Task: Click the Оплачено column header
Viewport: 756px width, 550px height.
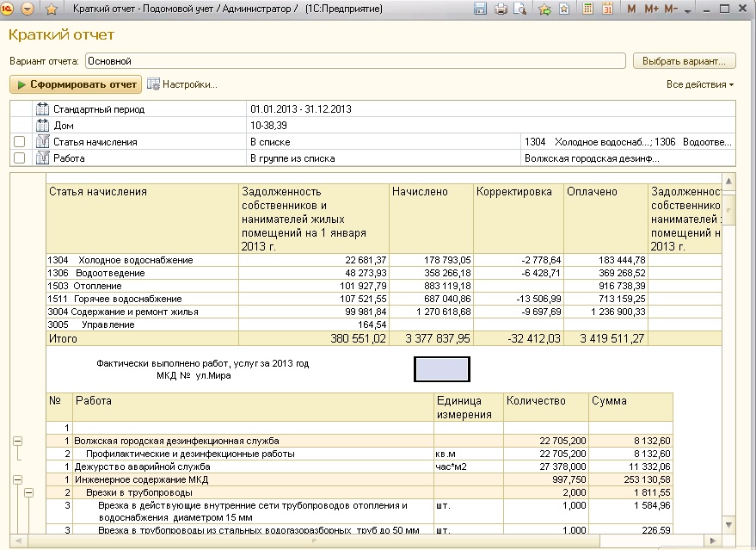Action: point(605,219)
